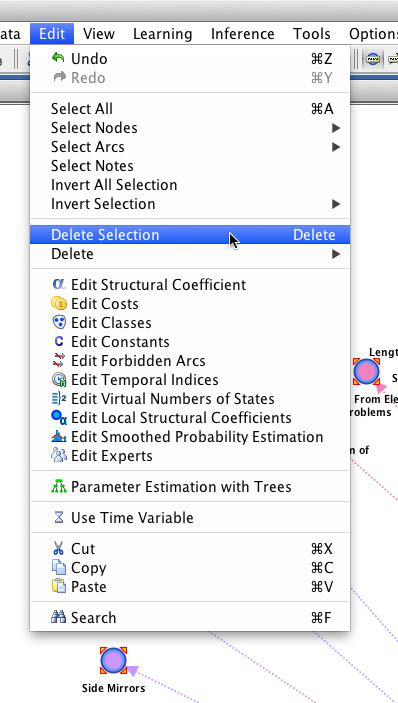Click the C icon for Edit Constants

pos(59,342)
